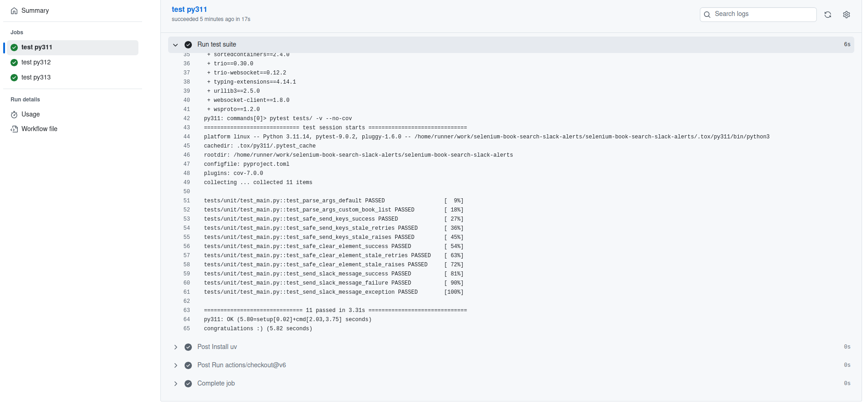Viewport: 868px width, 407px height.
Task: Open the log settings gear
Action: pyautogui.click(x=846, y=15)
